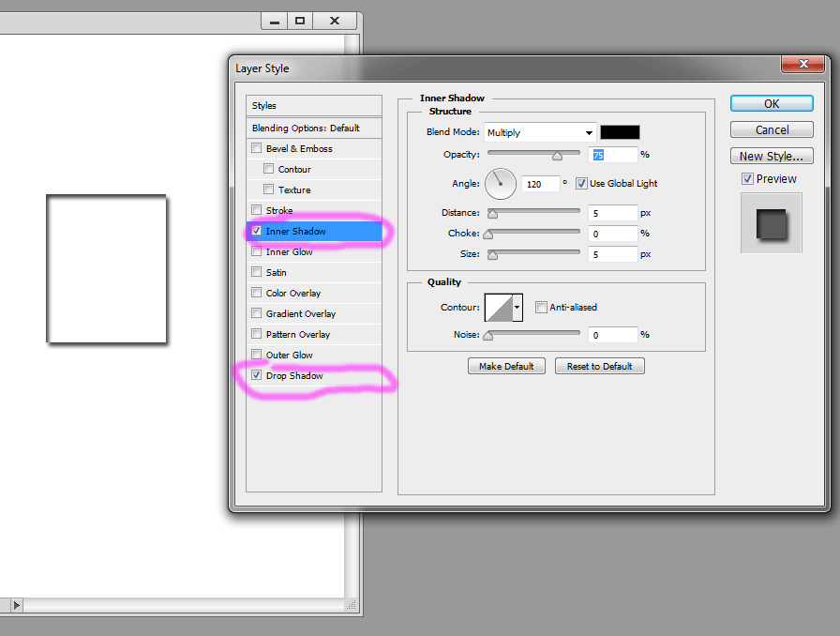Viewport: 840px width, 636px height.
Task: Enable the Bevel & Emboss checkbox
Action: point(257,148)
